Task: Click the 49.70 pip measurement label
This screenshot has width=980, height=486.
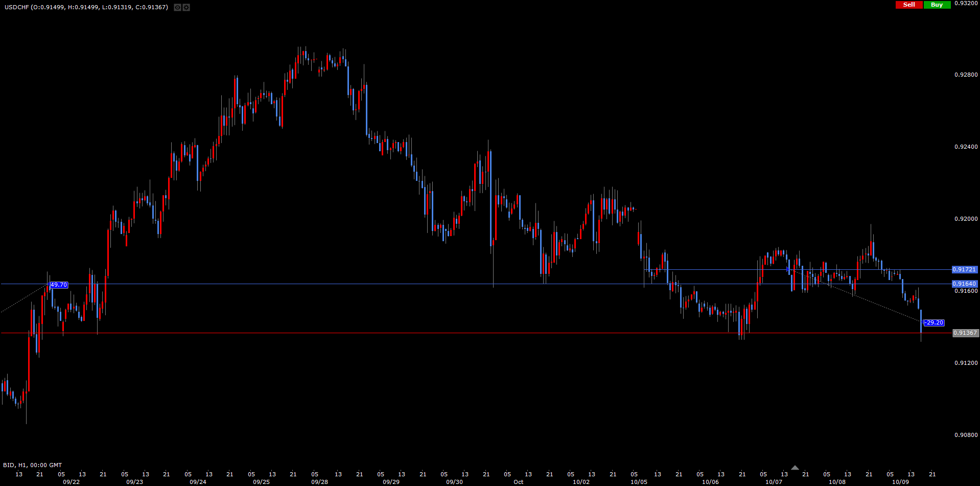Action: pyautogui.click(x=59, y=285)
